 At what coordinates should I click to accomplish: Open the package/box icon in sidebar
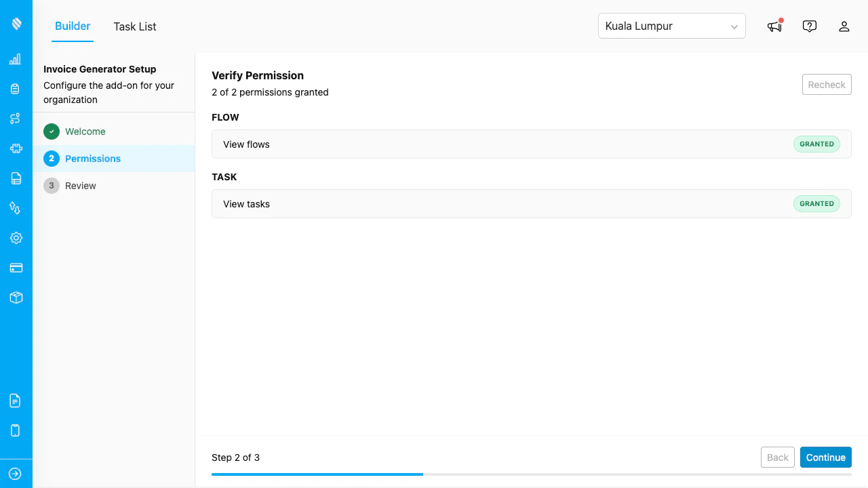(15, 298)
